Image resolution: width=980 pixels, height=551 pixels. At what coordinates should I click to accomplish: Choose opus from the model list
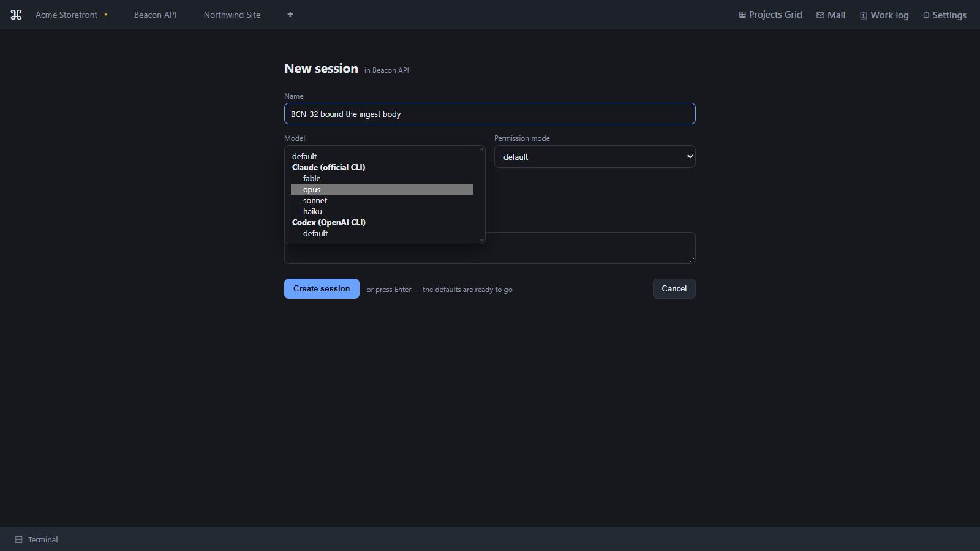tap(382, 189)
